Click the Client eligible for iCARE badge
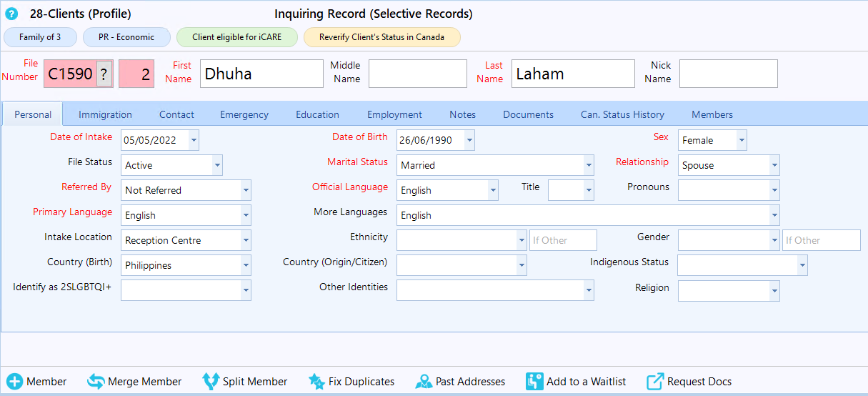Viewport: 868px width, 396px height. 236,37
